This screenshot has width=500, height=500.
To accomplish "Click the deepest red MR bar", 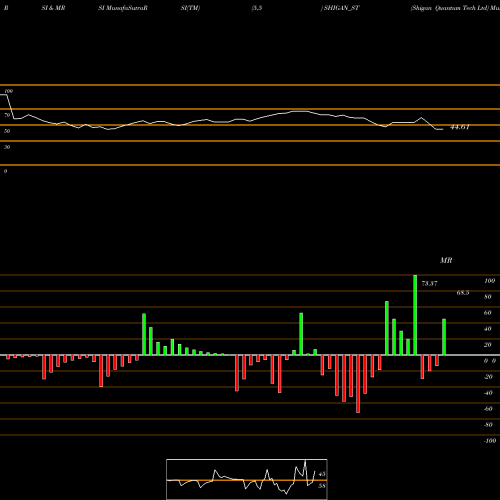I will pos(358,384).
